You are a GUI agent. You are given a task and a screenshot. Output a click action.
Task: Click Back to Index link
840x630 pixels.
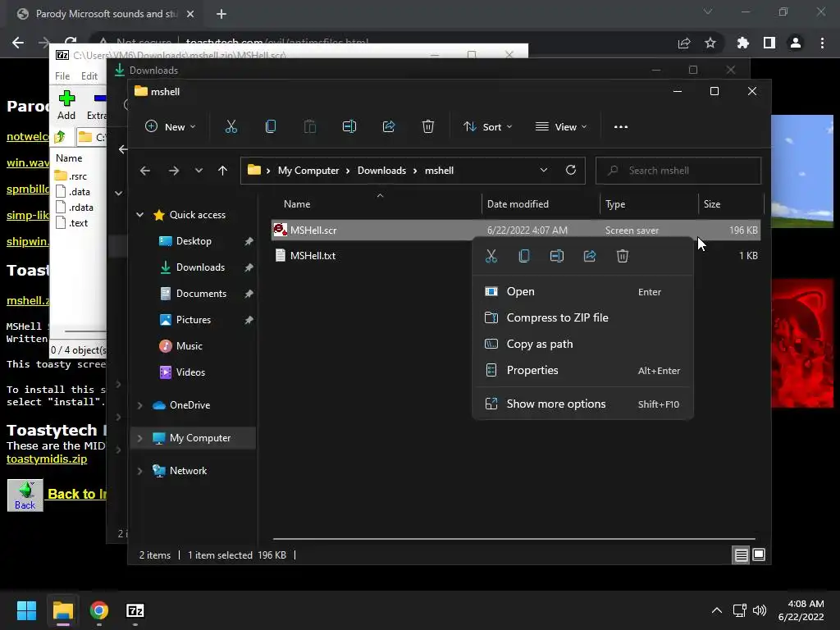click(x=77, y=494)
